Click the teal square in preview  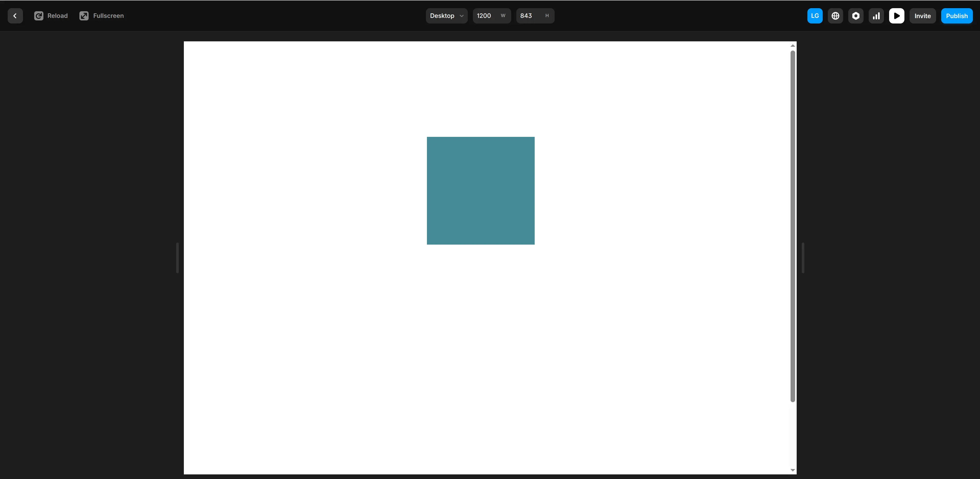(x=481, y=191)
